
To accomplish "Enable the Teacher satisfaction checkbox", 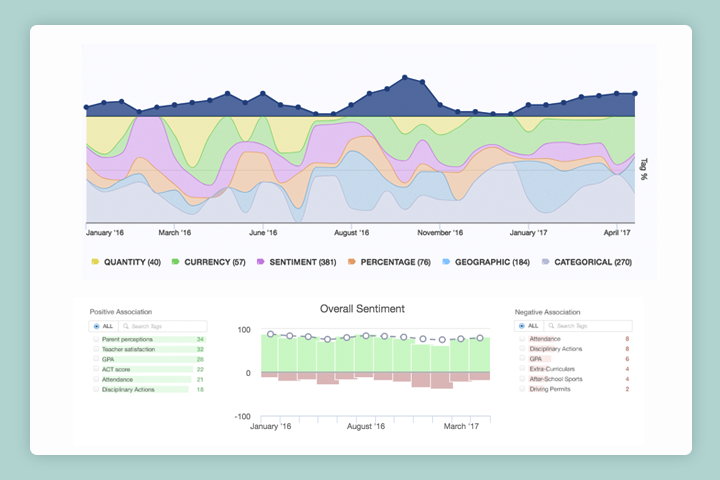I will [96, 350].
